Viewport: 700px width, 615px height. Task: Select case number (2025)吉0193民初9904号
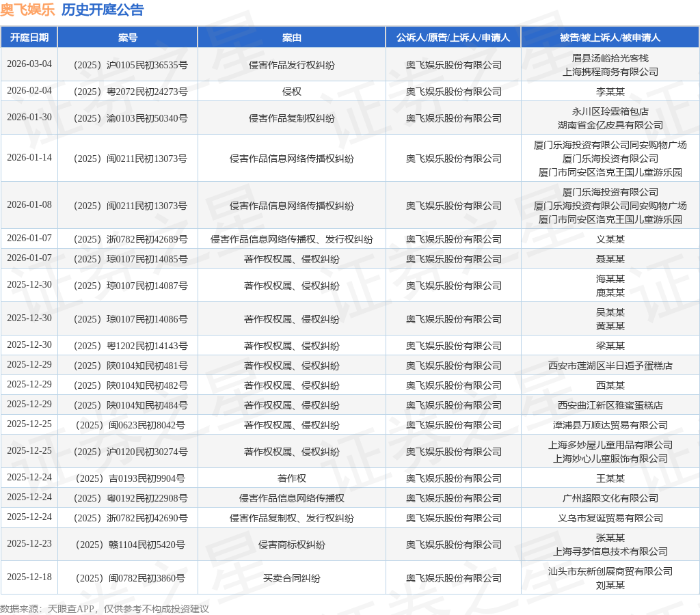tap(131, 479)
